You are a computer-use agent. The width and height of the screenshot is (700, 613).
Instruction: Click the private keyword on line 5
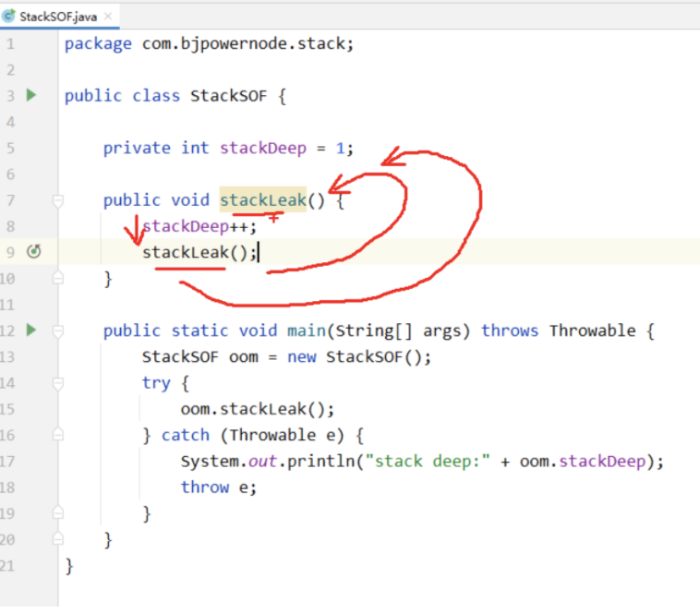pyautogui.click(x=137, y=148)
